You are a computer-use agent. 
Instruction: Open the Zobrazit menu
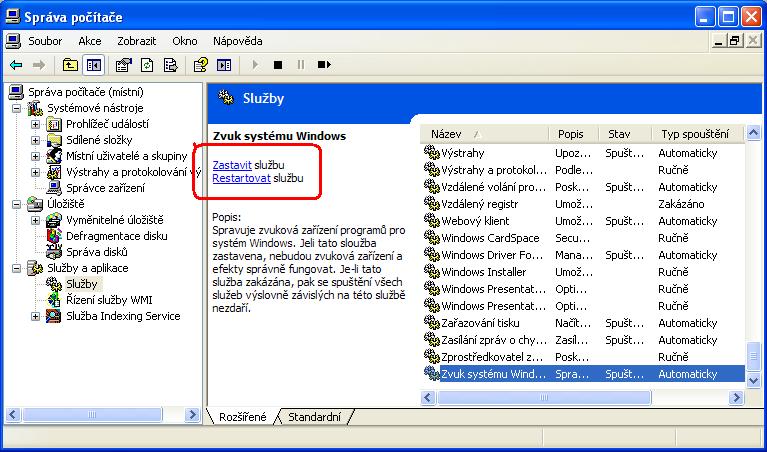(x=136, y=41)
